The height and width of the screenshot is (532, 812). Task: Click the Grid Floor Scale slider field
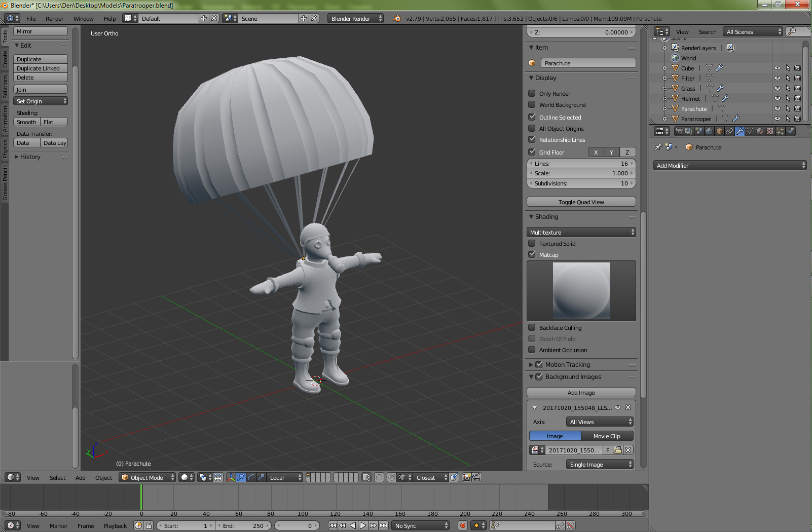coord(581,173)
